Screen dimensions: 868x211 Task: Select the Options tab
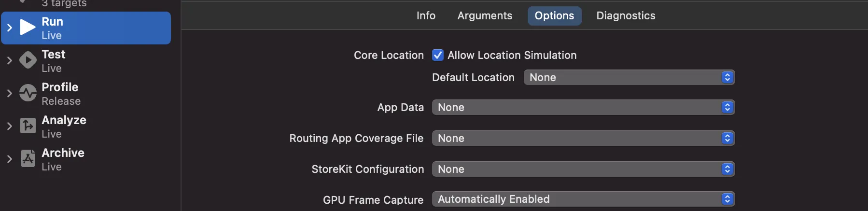(x=554, y=15)
